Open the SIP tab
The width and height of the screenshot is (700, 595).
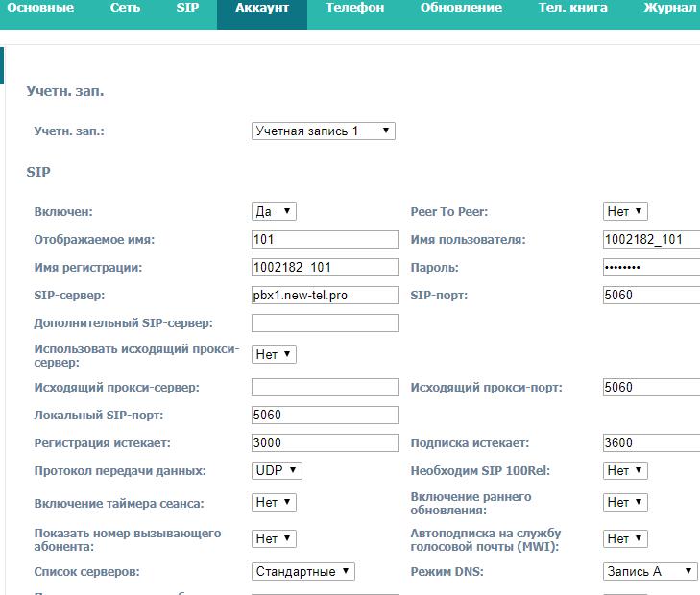pyautogui.click(x=187, y=8)
